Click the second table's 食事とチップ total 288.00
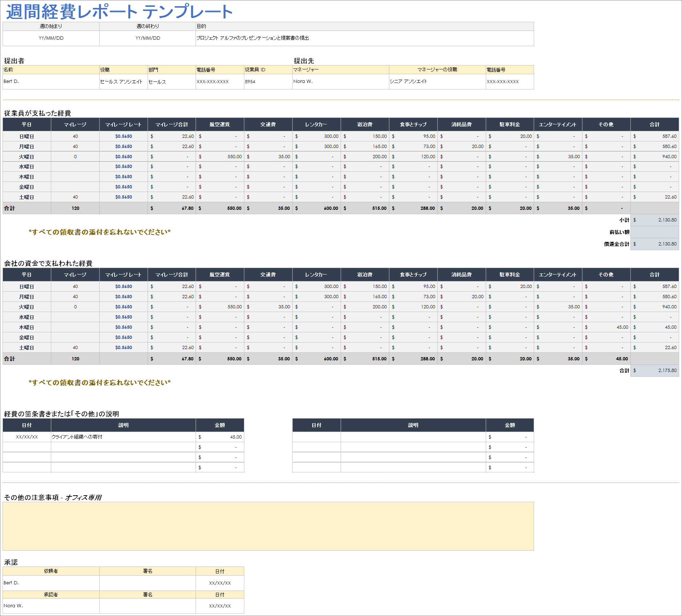Viewport: 682px width, 616px height. coord(413,359)
